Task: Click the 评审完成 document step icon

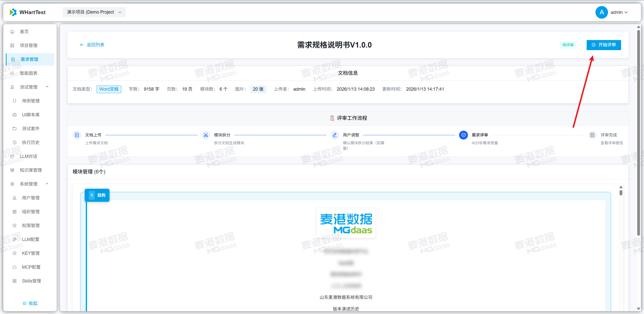Action: (592, 135)
